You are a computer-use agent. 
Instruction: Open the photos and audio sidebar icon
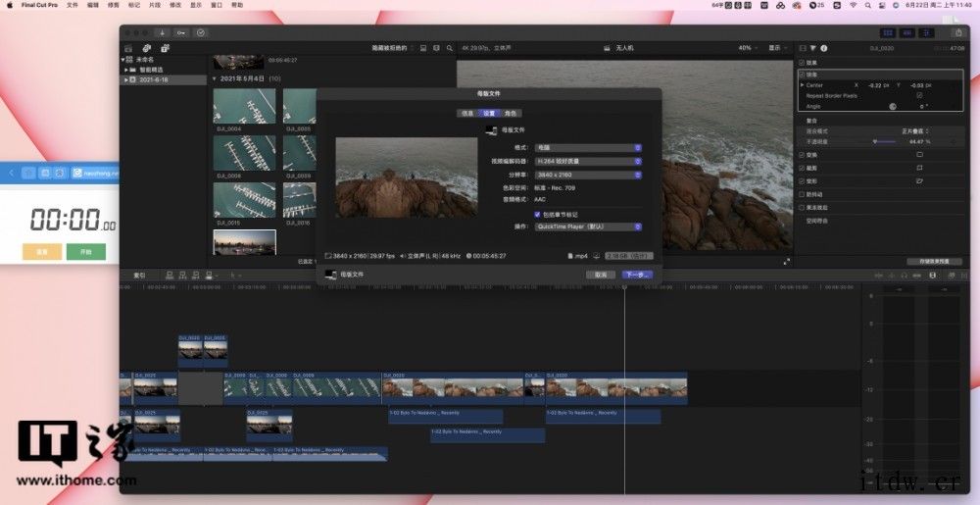coord(147,48)
